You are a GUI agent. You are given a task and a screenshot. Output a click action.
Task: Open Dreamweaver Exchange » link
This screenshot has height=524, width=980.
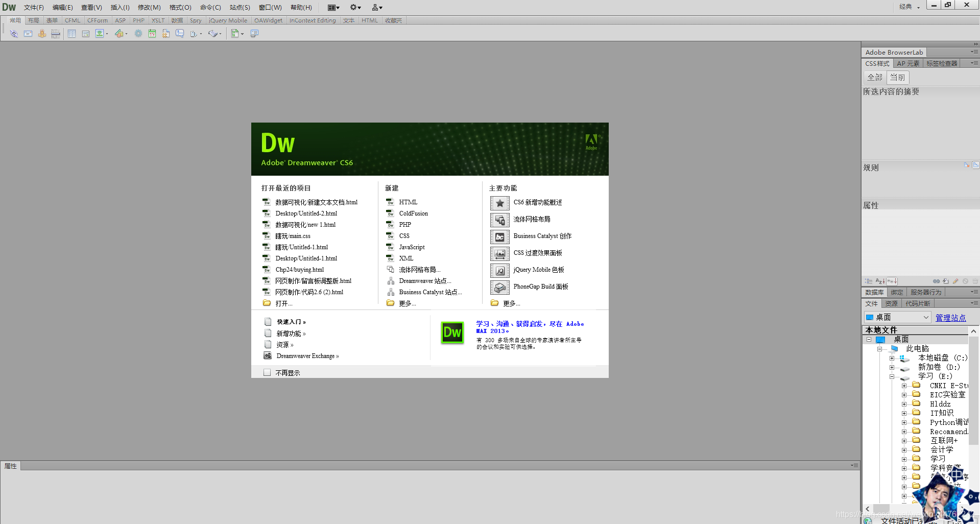(307, 356)
